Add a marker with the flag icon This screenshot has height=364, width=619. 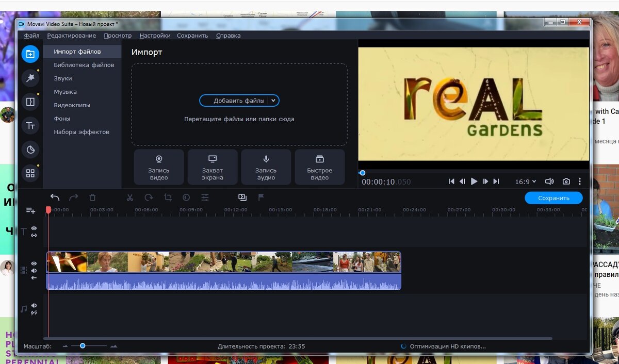tap(261, 197)
